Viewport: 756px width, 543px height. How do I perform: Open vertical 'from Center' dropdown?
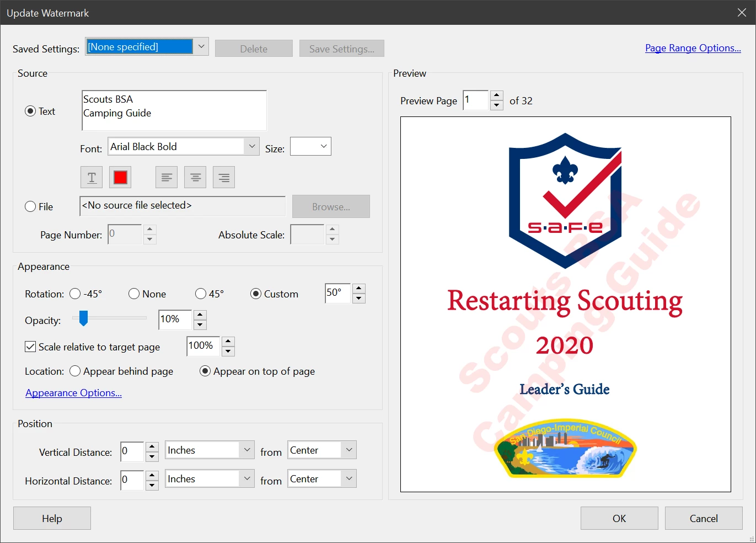click(322, 450)
